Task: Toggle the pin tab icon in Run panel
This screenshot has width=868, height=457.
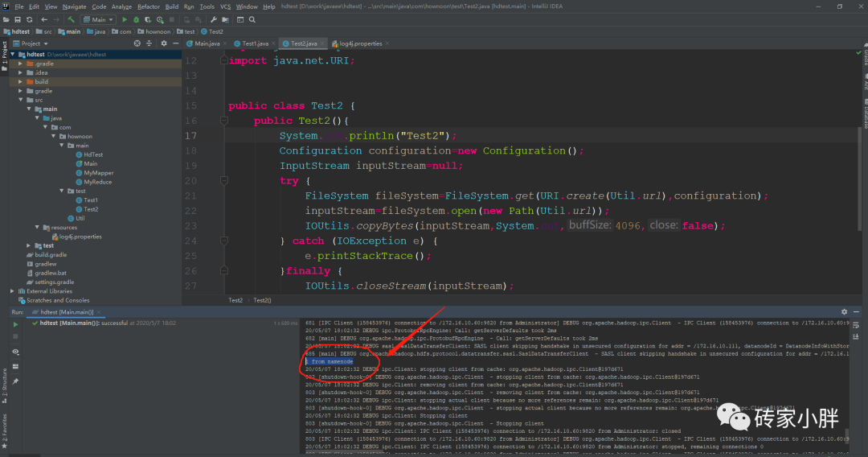Action: tap(15, 381)
